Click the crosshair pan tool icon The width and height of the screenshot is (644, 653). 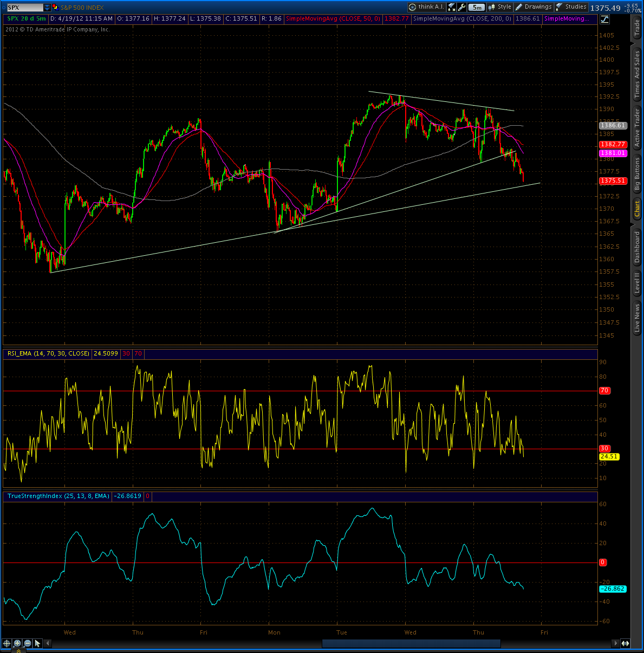6,643
